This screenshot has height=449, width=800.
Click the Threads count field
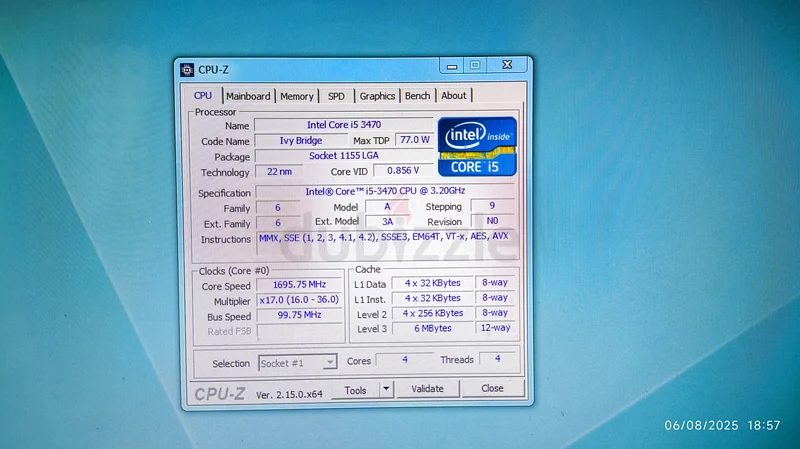tap(497, 359)
